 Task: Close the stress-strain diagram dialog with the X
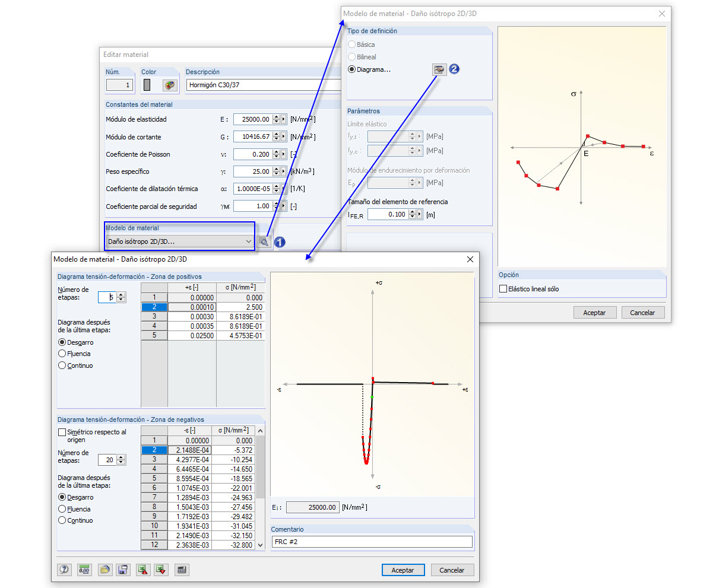point(470,259)
